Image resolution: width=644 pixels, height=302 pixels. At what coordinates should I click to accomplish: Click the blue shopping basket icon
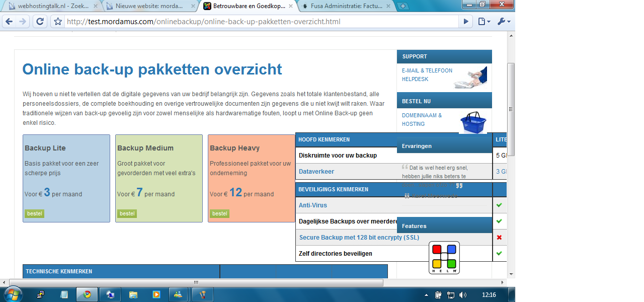473,122
